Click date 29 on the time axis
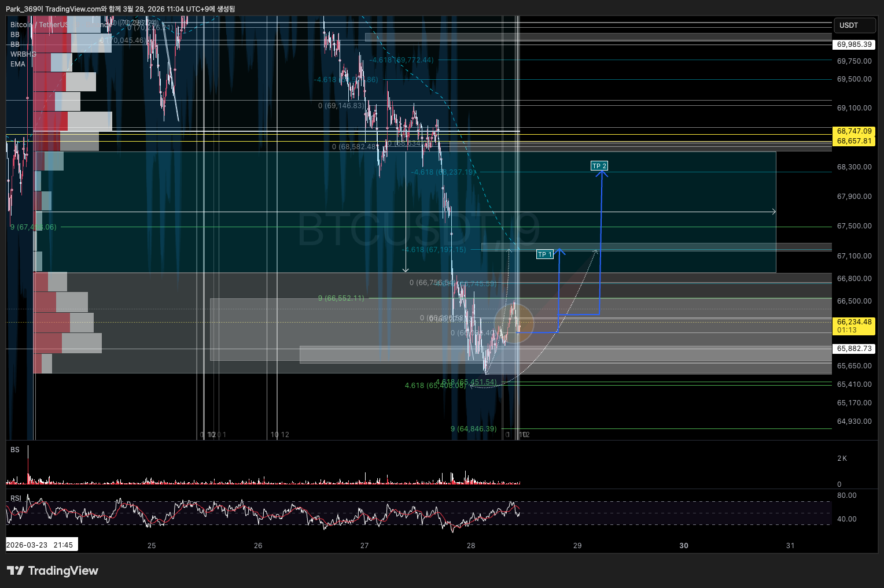Image resolution: width=884 pixels, height=588 pixels. tap(577, 545)
